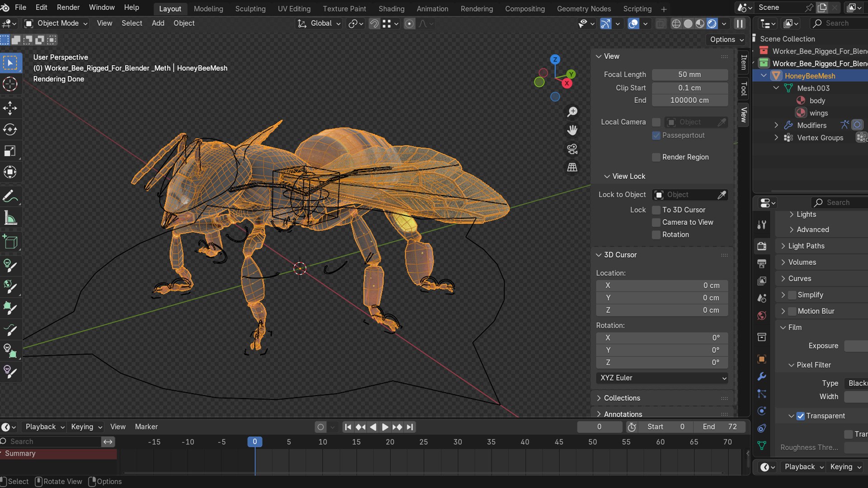Click the Z axis on navigation gizmo
The width and height of the screenshot is (868, 488).
point(555,59)
